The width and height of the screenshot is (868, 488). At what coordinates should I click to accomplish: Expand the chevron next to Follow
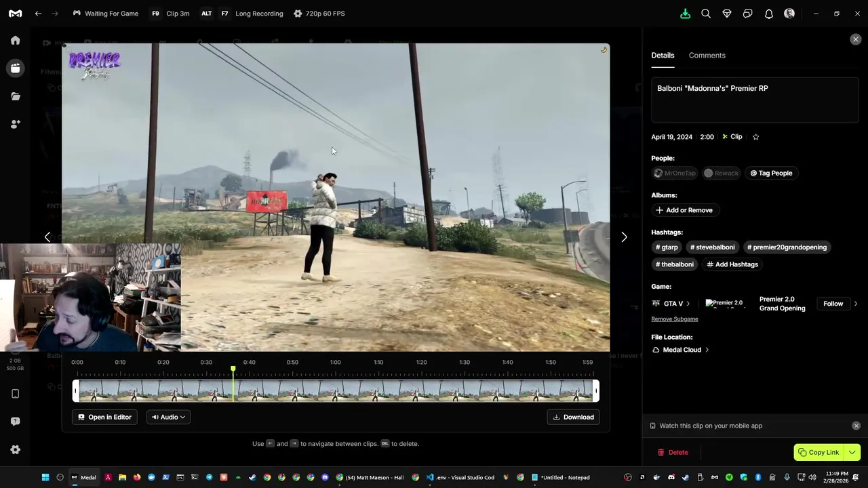pyautogui.click(x=855, y=304)
